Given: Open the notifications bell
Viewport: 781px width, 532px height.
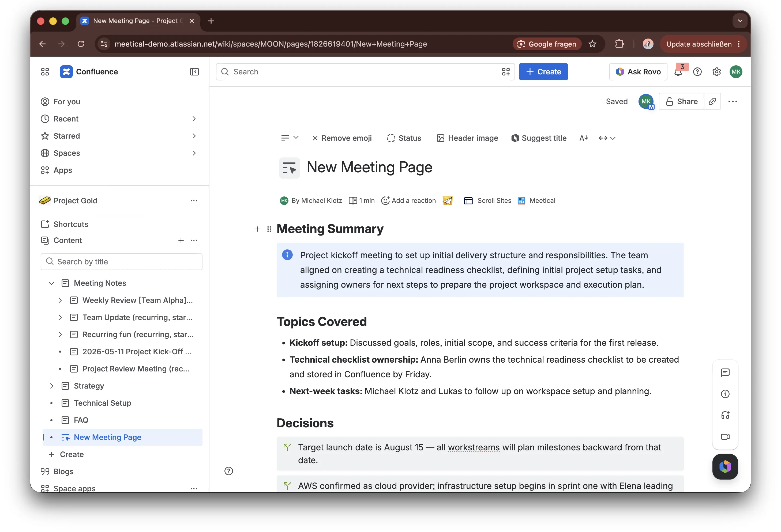Looking at the screenshot, I should [x=678, y=71].
